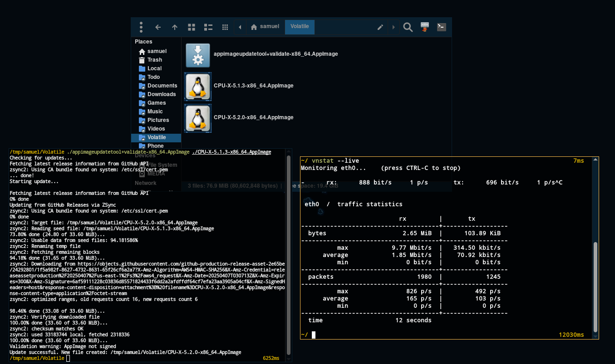The width and height of the screenshot is (615, 364).
Task: Click the 12030ms timing in vnstat terminal
Action: point(571,335)
